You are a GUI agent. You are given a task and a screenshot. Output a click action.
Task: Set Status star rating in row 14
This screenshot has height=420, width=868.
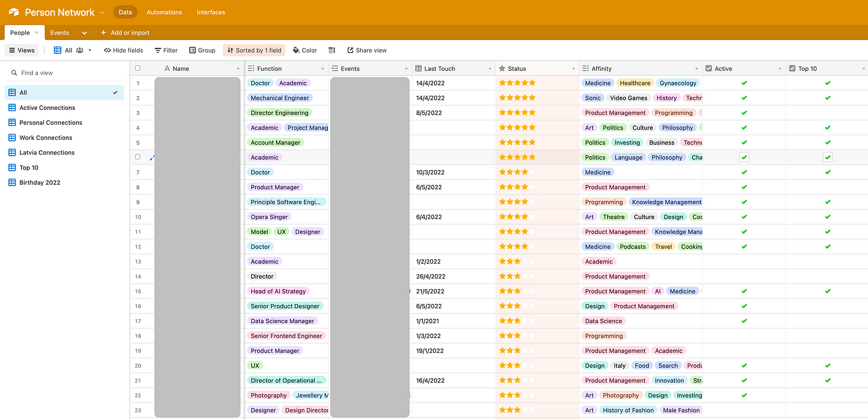(517, 276)
